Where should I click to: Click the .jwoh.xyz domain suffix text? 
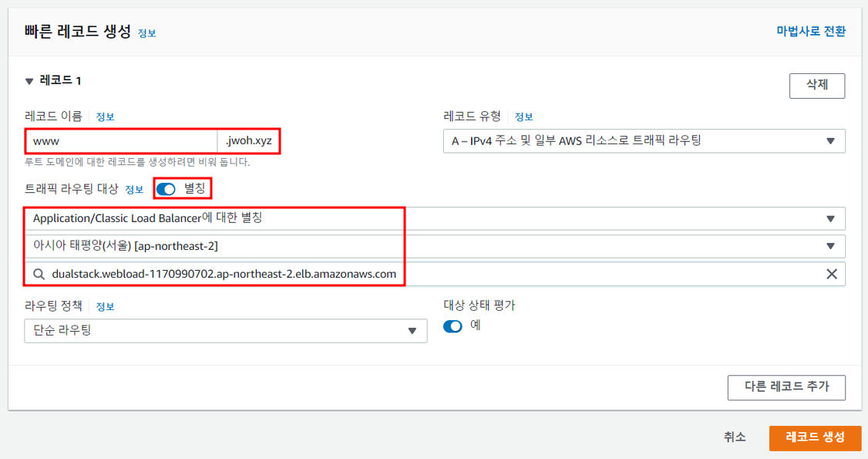[248, 141]
